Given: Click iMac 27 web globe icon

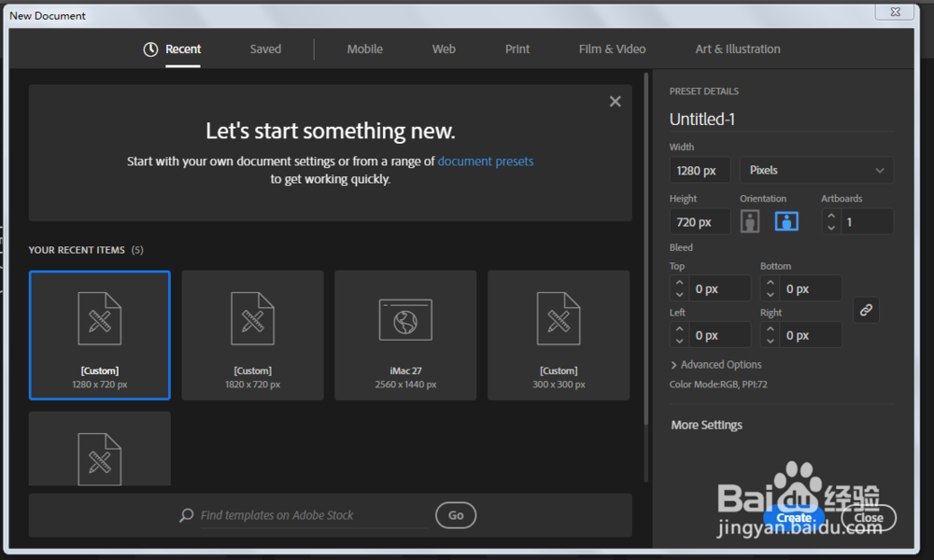Looking at the screenshot, I should [405, 320].
